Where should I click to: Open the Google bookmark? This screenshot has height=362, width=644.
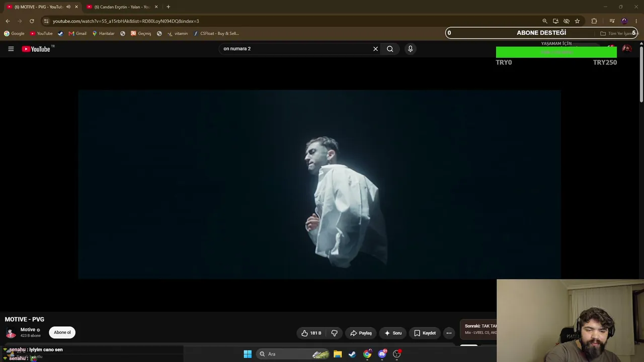click(x=14, y=34)
